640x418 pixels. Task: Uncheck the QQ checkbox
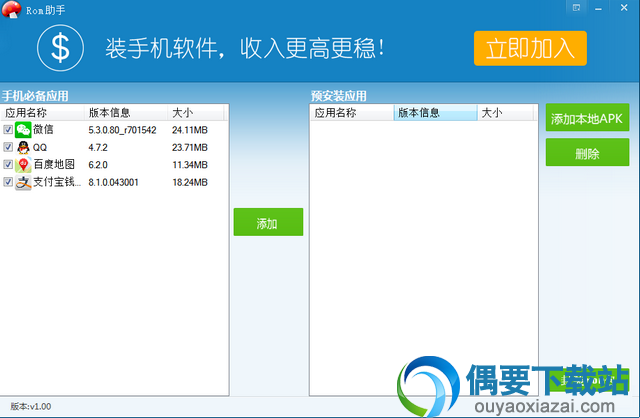[x=8, y=147]
